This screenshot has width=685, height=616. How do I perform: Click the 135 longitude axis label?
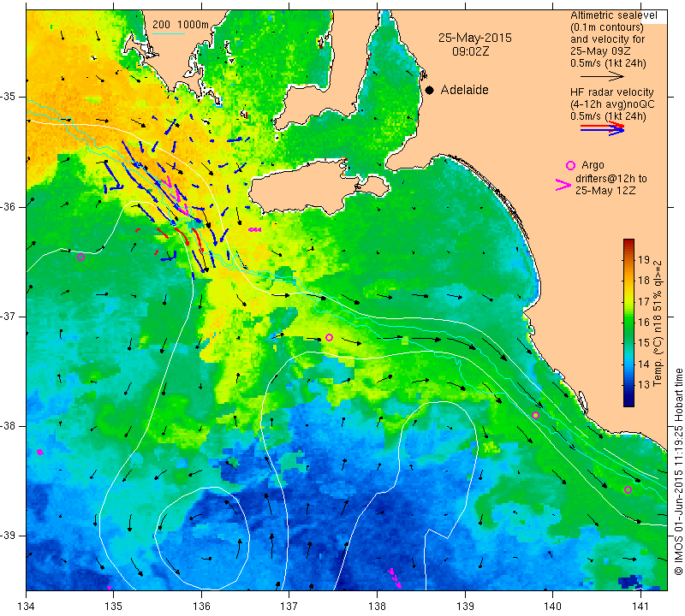click(x=114, y=607)
